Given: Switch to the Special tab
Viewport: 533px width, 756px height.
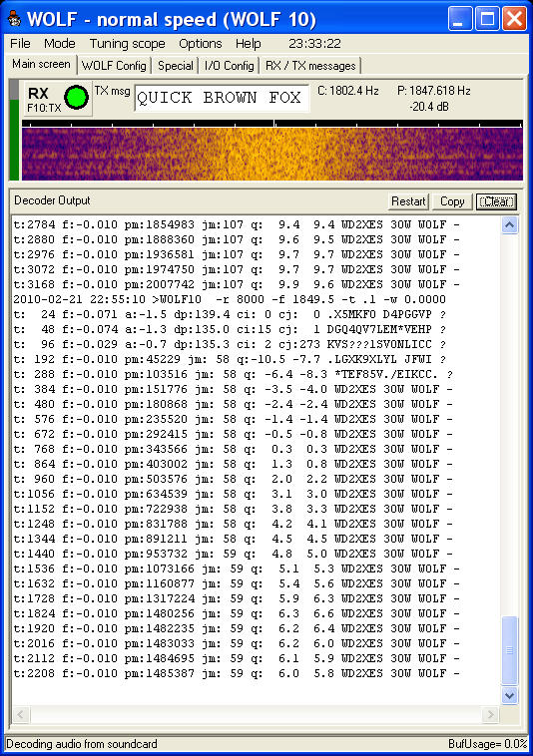Looking at the screenshot, I should tap(176, 66).
